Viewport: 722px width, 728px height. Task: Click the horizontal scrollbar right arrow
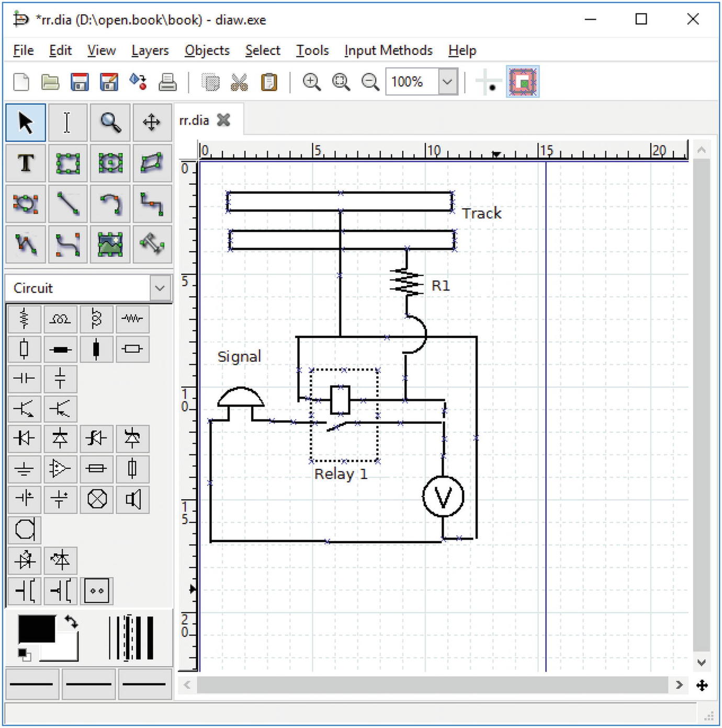tap(679, 685)
